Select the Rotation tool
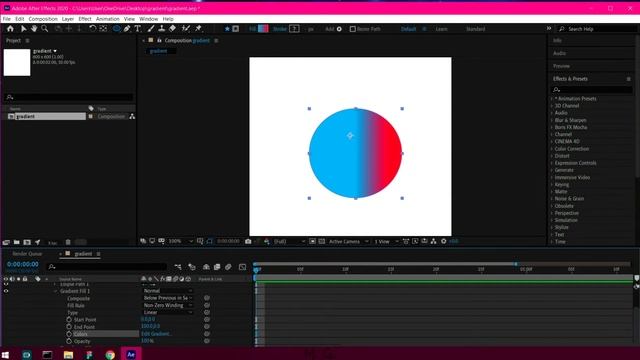640x360 pixels. coord(93,29)
